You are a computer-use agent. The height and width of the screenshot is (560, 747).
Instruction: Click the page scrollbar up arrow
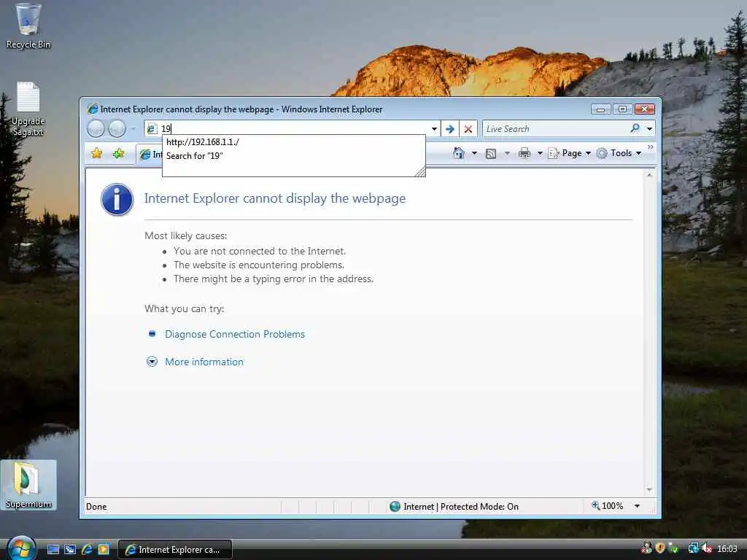[x=649, y=175]
